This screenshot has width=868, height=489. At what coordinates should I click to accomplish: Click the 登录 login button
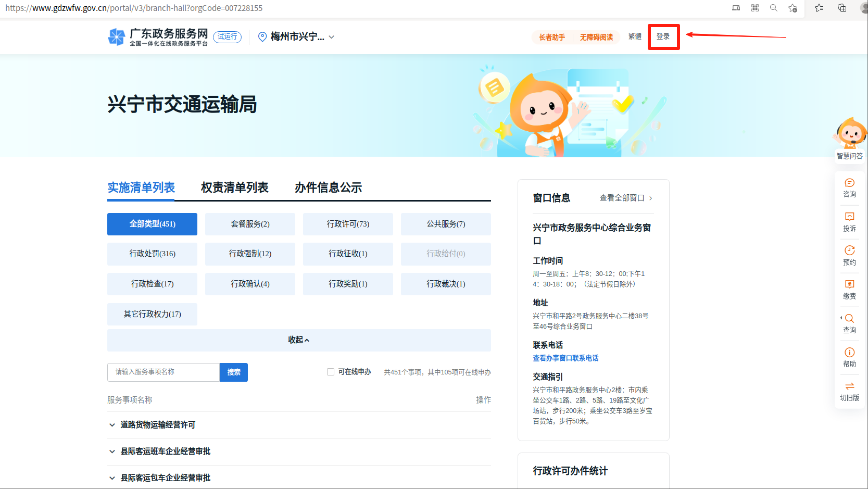(x=663, y=36)
